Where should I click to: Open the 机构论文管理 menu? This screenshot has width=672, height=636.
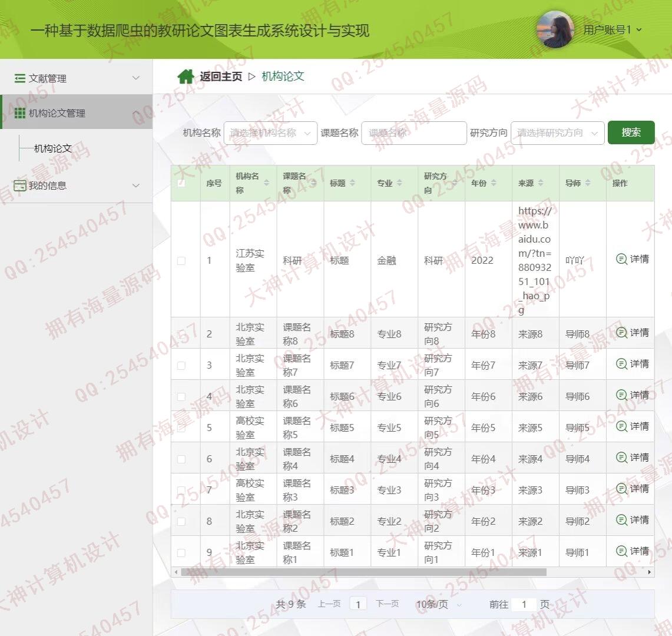pyautogui.click(x=77, y=112)
